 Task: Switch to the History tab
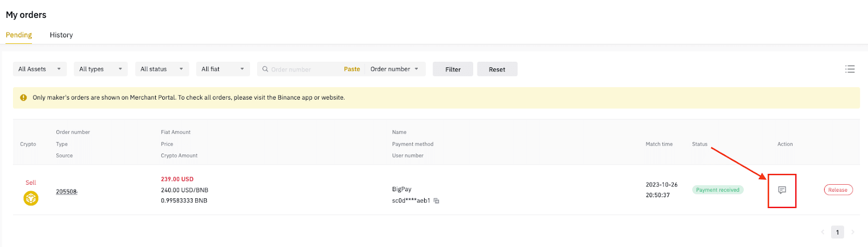tap(61, 35)
